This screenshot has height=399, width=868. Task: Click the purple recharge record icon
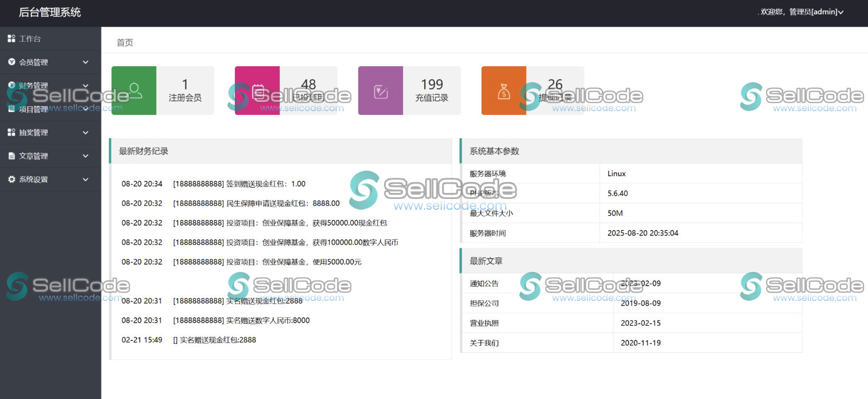tap(380, 91)
